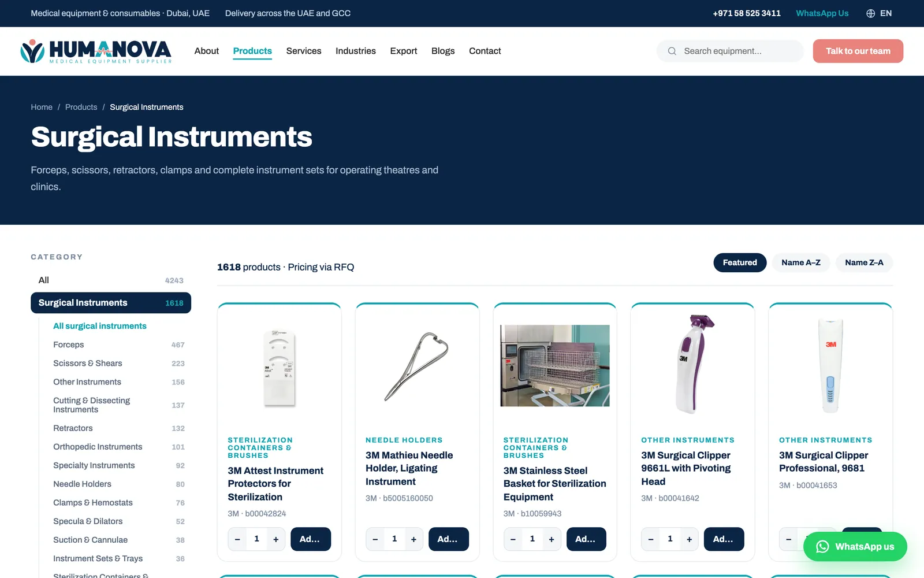Open 3M Surgical Clipper Professional, 9681 title
The width and height of the screenshot is (924, 578).
click(824, 462)
